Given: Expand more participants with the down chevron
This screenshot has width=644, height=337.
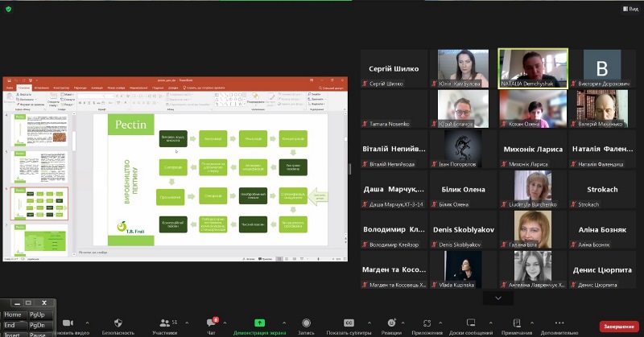Looking at the screenshot, I should (x=497, y=298).
